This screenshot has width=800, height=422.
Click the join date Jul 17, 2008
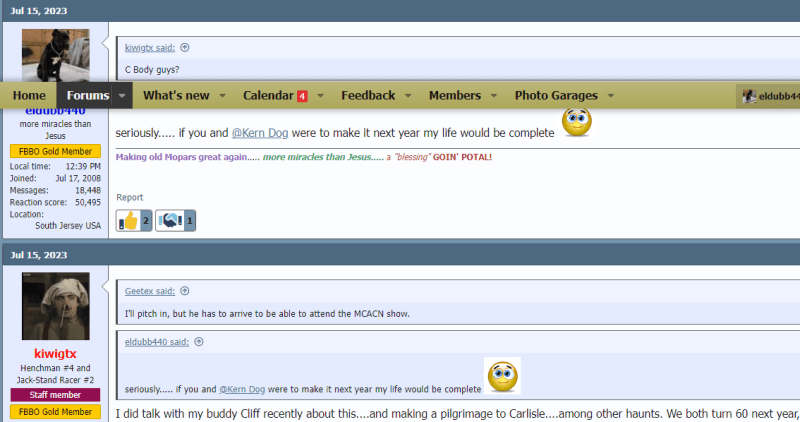click(78, 179)
